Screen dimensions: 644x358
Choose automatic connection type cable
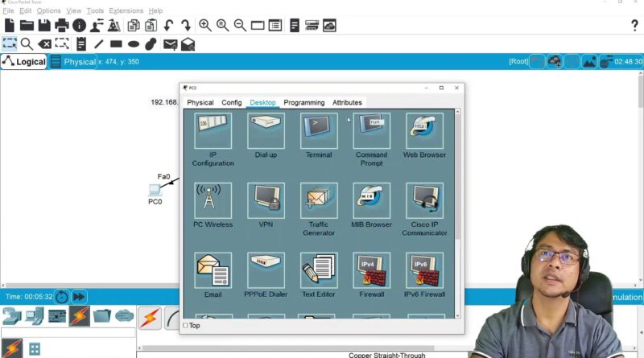(x=150, y=318)
